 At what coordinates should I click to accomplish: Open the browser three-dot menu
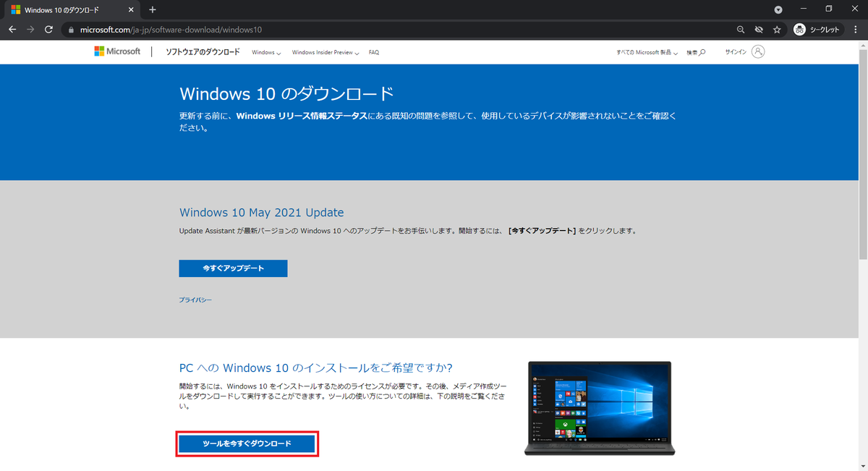pyautogui.click(x=856, y=30)
